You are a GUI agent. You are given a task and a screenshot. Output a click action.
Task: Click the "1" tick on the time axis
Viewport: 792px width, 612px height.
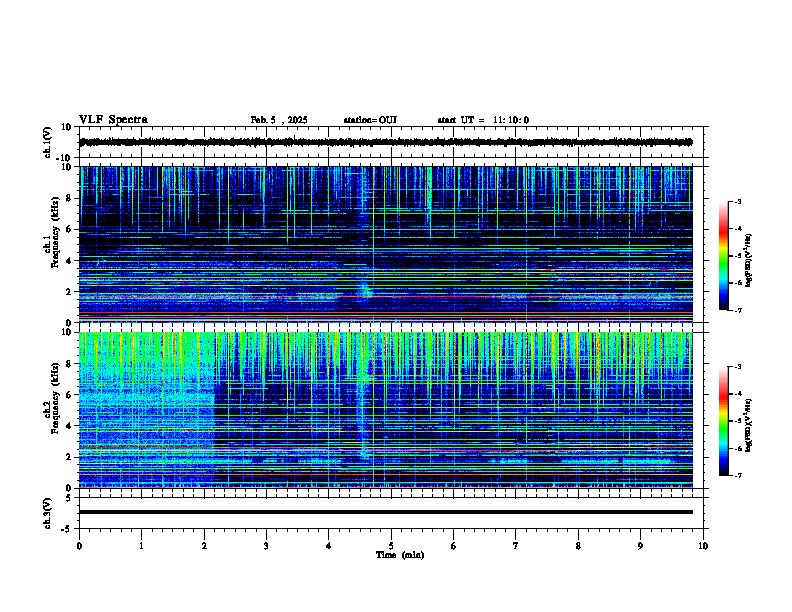pos(141,546)
